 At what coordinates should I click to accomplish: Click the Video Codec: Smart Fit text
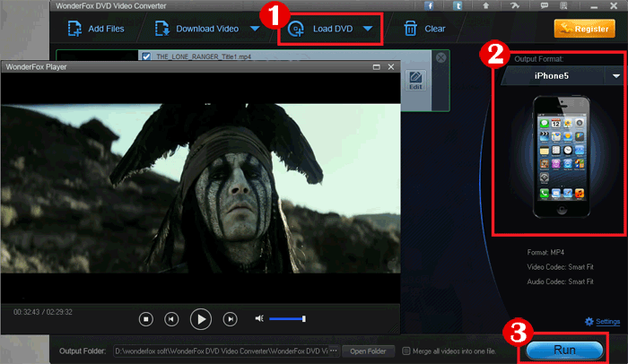tap(560, 267)
